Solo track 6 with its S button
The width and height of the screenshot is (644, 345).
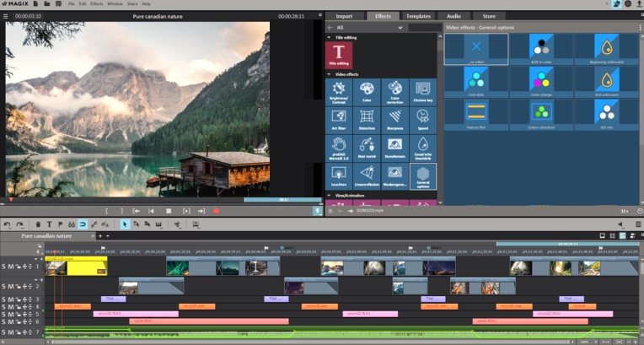click(3, 322)
